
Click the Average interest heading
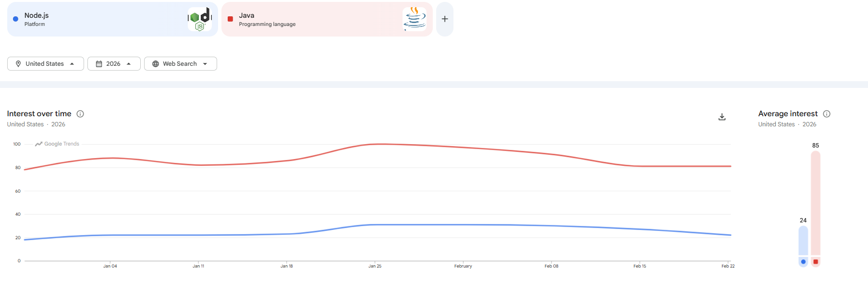[x=788, y=114]
